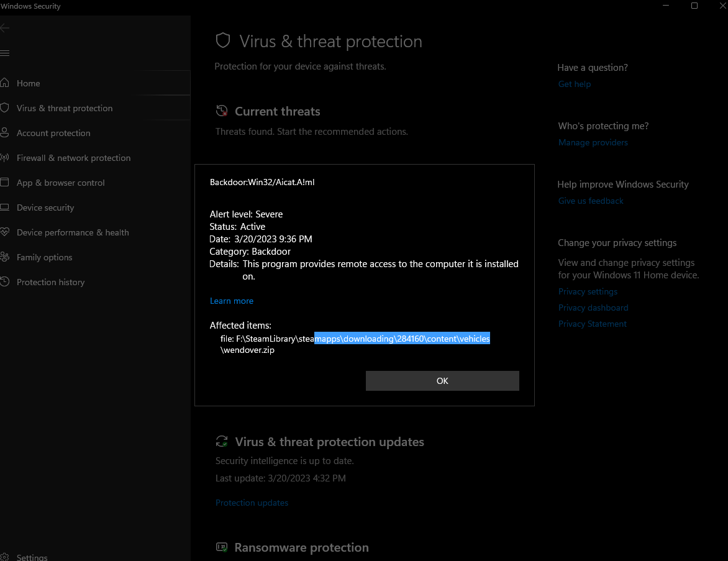Click the Account protection person icon
The image size is (728, 561).
tap(4, 132)
